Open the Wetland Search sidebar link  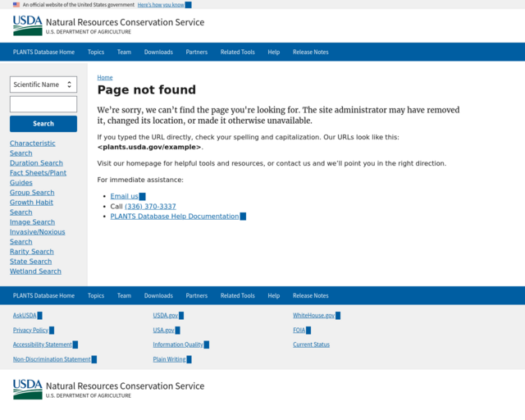35,272
